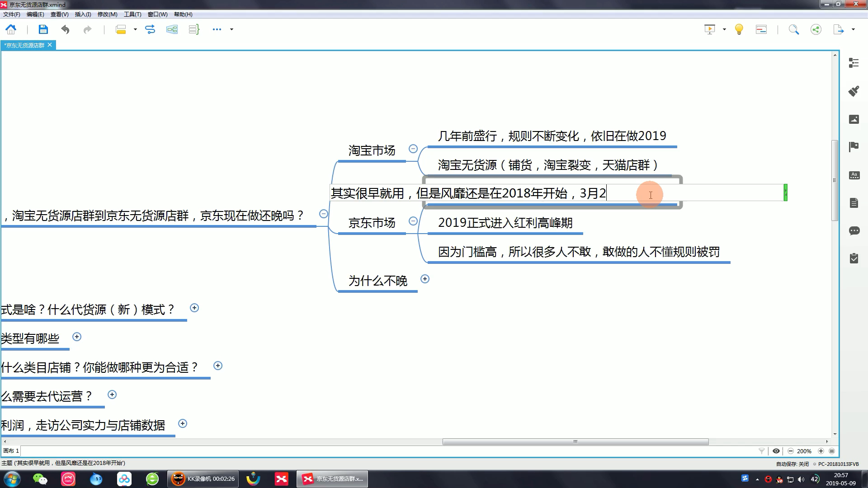Zoom in with the plus button

click(x=821, y=451)
